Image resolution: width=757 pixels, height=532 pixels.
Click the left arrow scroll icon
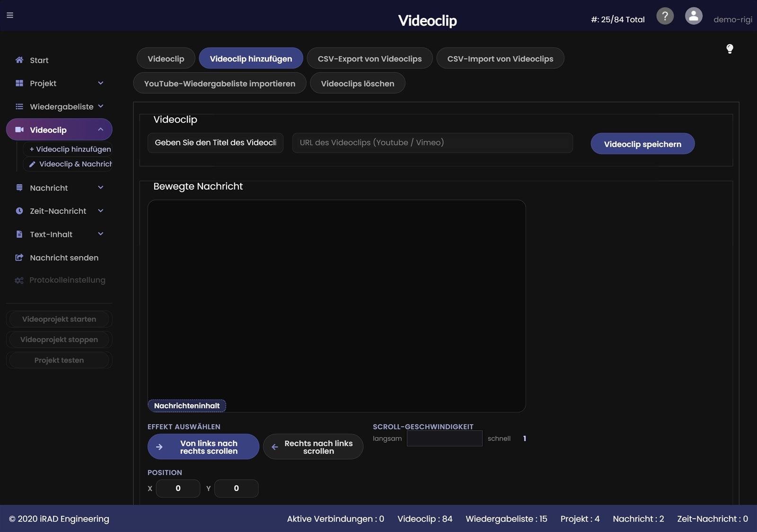pyautogui.click(x=274, y=447)
